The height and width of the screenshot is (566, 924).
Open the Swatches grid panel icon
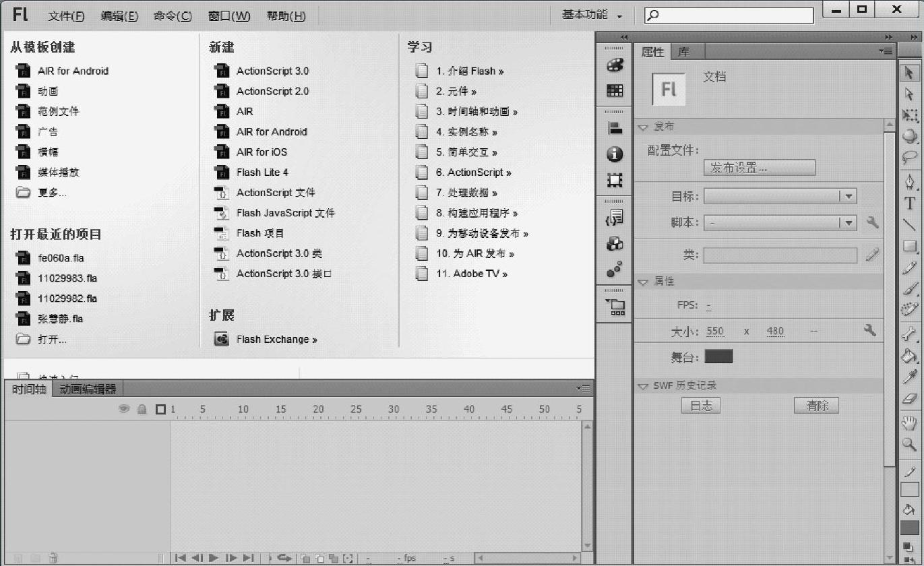pyautogui.click(x=615, y=90)
